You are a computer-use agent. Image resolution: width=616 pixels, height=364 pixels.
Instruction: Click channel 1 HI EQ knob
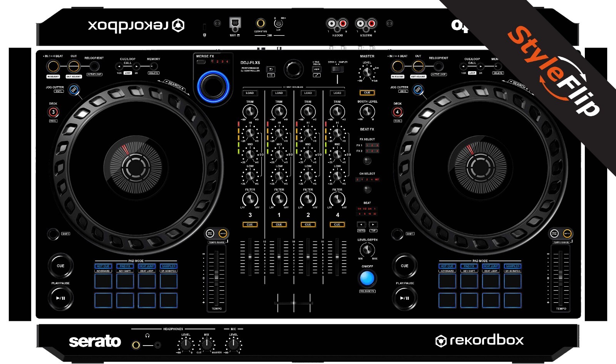click(279, 134)
